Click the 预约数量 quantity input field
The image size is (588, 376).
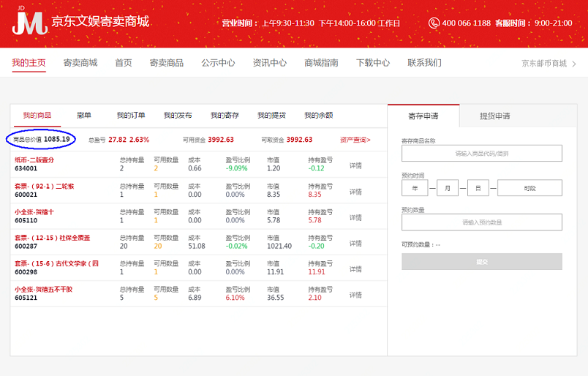481,222
